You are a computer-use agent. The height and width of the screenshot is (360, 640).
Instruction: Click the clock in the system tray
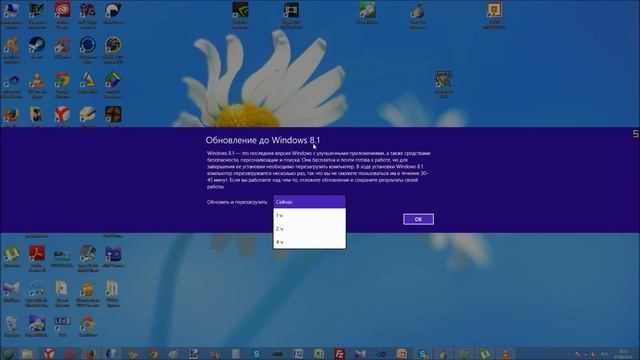tap(624, 354)
